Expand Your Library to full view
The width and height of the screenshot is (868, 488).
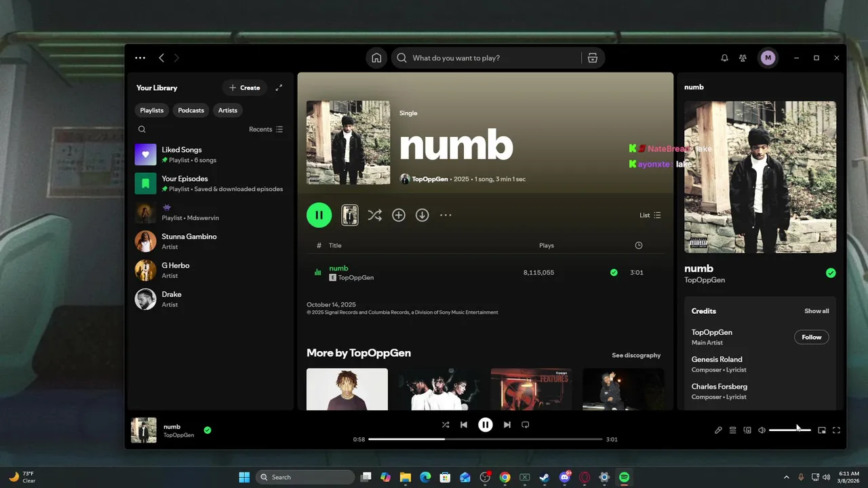[x=279, y=87]
